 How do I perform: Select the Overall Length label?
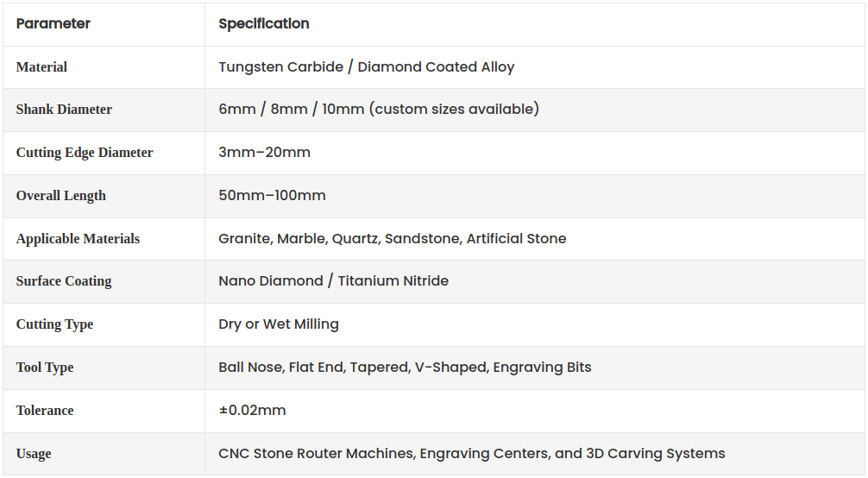[x=61, y=196]
